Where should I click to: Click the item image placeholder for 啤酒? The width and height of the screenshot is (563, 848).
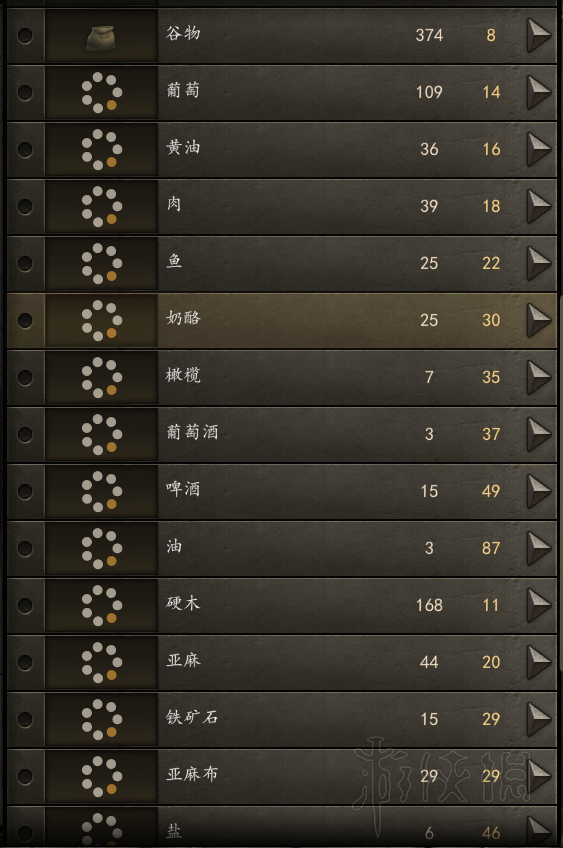(101, 491)
